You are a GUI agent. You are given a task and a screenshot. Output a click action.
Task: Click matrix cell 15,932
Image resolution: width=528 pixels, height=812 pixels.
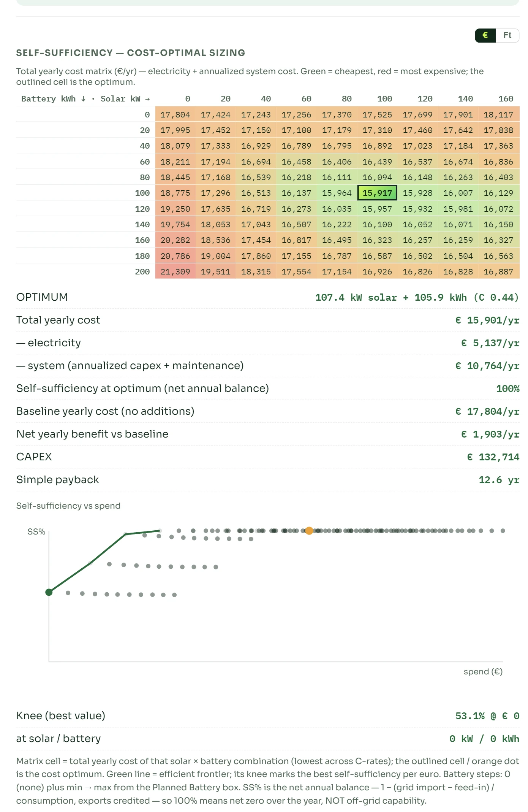click(x=418, y=209)
